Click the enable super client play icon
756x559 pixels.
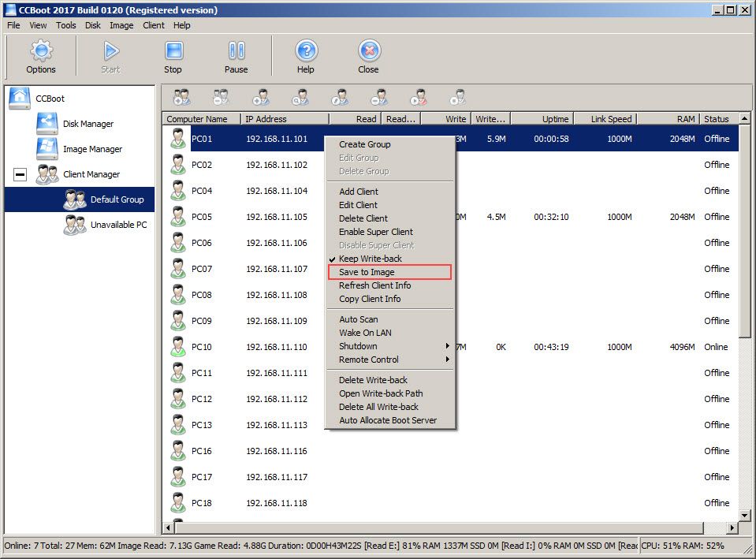pyautogui.click(x=419, y=97)
